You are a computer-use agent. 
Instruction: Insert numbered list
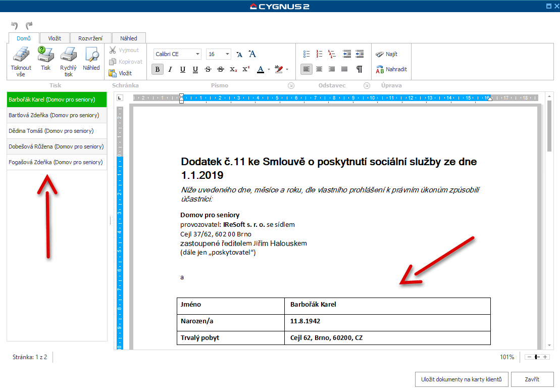(319, 54)
